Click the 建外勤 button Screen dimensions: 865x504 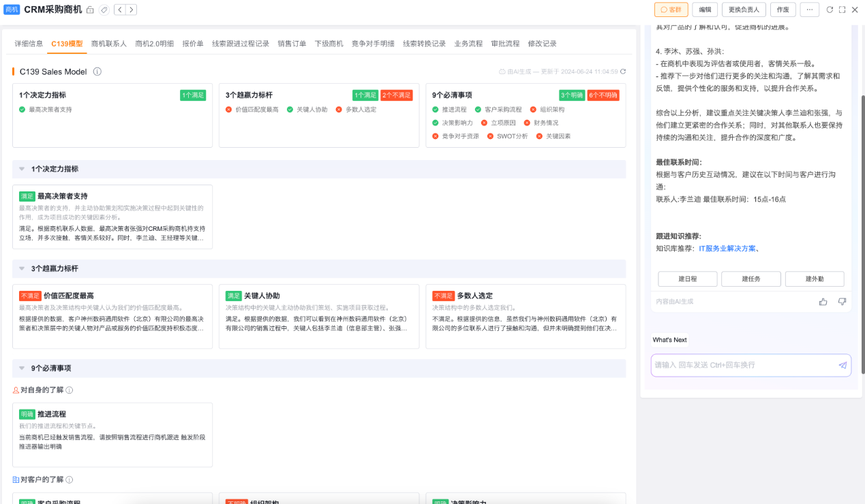(815, 279)
